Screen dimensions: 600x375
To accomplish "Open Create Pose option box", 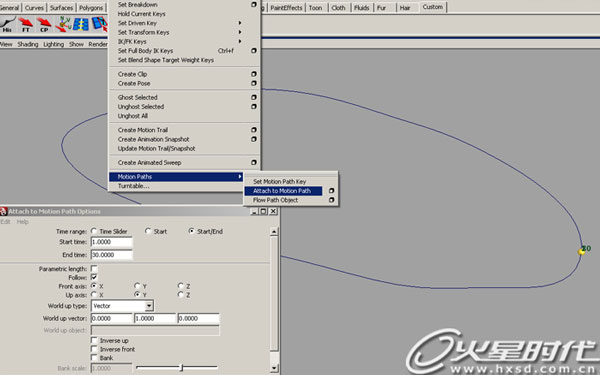I will (x=254, y=83).
